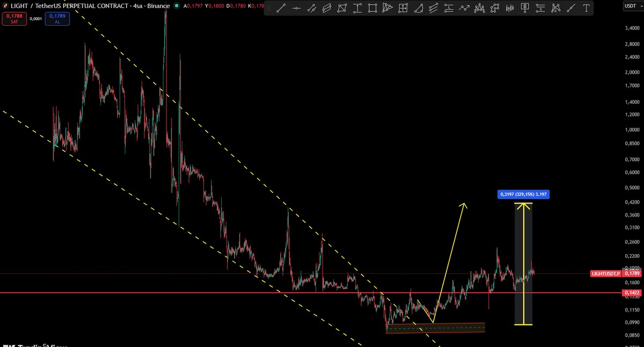Viewport: 644px width, 347px height.
Task: Click the A0,1797 open value in header
Action: point(194,6)
